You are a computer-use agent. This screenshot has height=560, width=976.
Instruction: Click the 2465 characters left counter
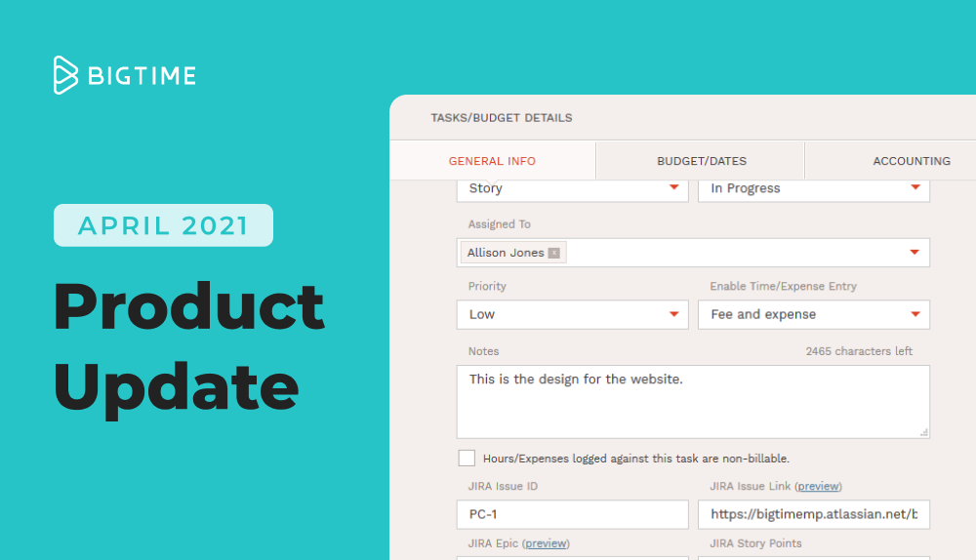coord(859,351)
